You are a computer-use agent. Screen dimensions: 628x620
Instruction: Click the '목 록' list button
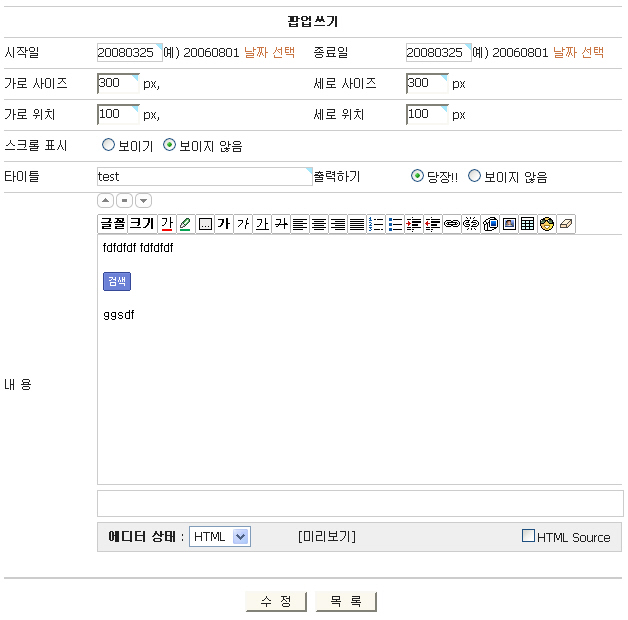coord(346,601)
